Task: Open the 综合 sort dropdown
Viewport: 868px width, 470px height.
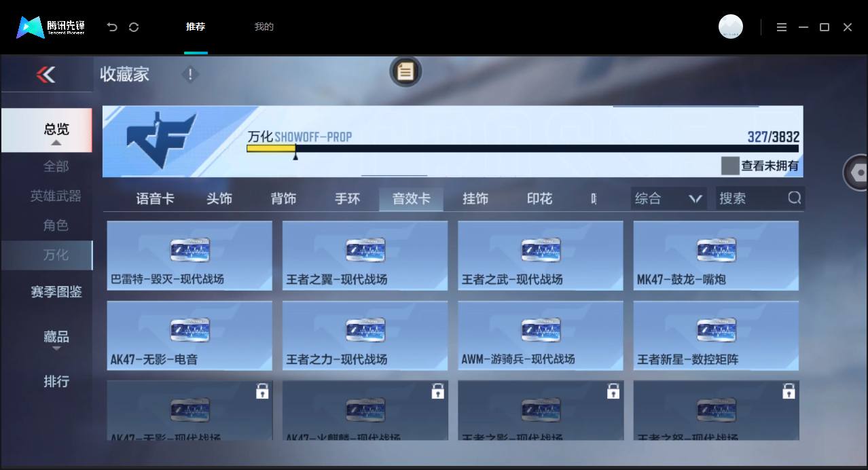Action: tap(668, 198)
